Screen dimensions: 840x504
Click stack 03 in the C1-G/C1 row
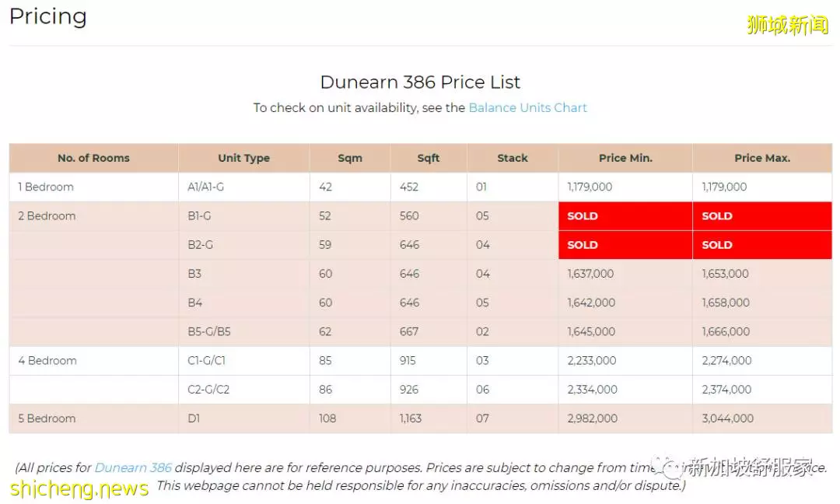(482, 360)
